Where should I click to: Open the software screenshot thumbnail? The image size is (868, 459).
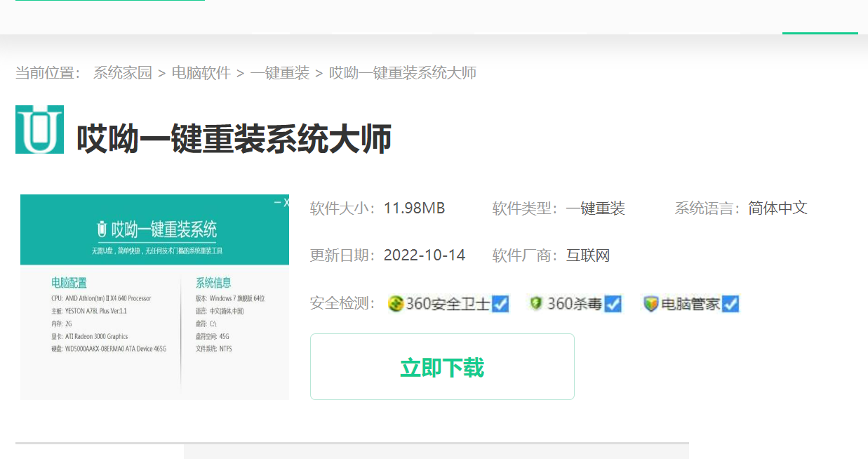tap(154, 297)
